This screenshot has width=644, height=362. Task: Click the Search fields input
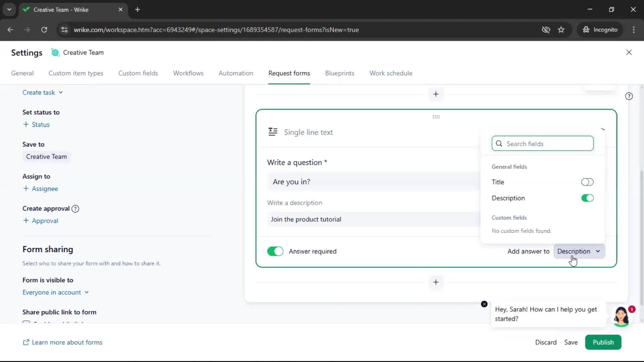542,143
